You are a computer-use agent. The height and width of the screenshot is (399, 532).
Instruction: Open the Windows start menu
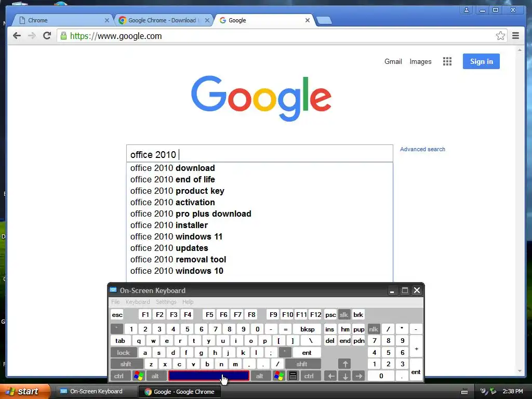25,392
